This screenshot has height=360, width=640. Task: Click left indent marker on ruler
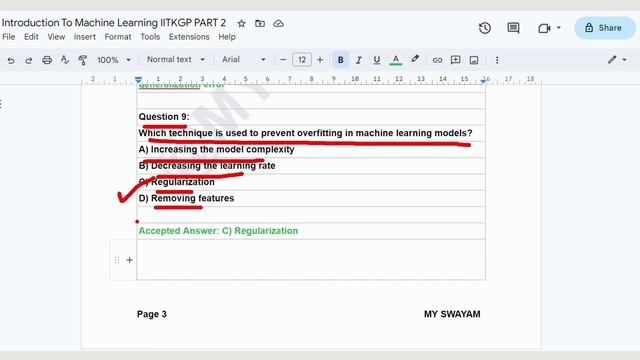[138, 79]
